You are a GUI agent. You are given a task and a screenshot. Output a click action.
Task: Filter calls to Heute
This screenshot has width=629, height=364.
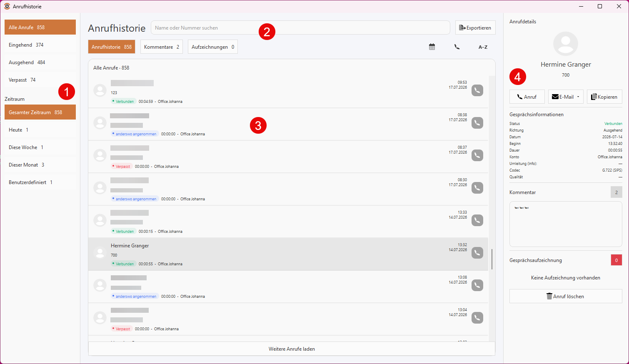pos(40,130)
